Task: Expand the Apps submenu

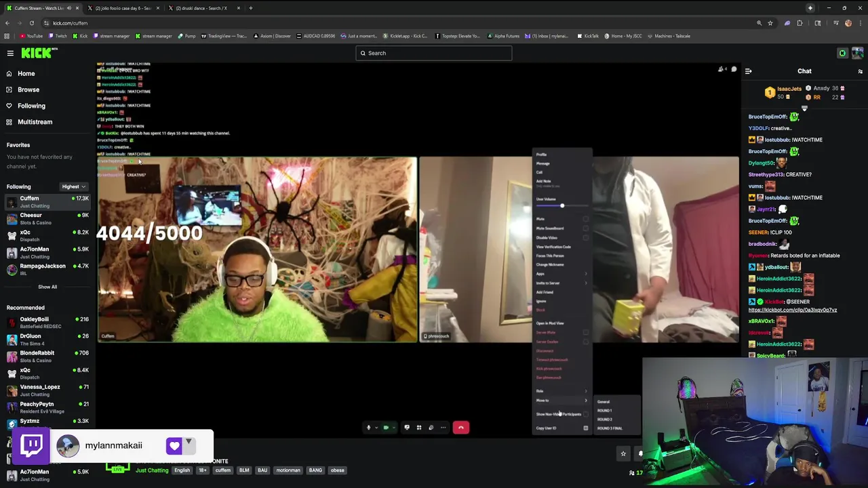Action: (x=562, y=274)
